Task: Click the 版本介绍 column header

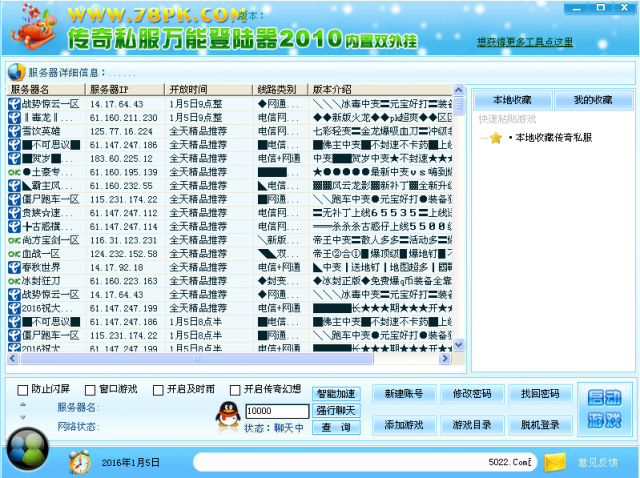Action: (380, 89)
